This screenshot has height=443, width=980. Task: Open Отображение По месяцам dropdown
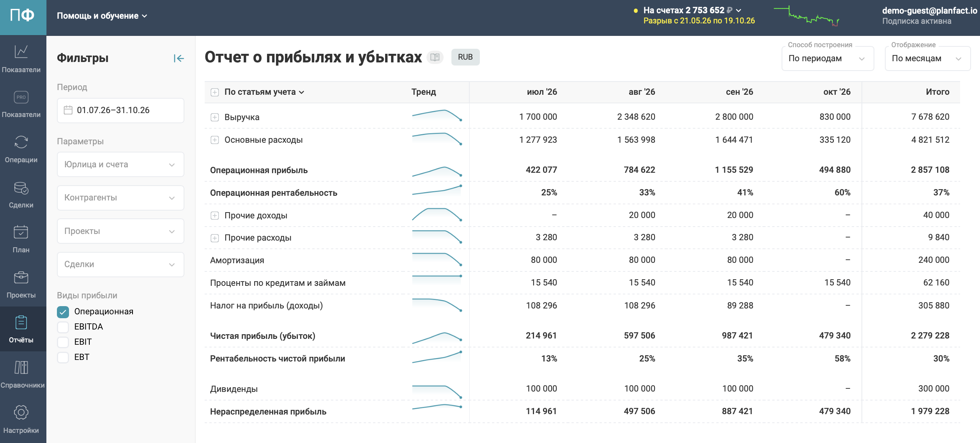(927, 58)
